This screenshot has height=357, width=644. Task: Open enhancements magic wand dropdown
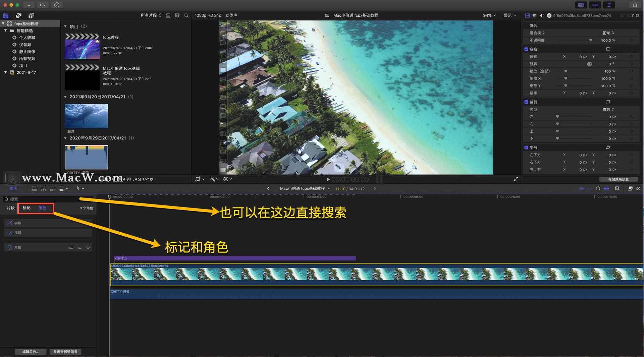(x=214, y=179)
